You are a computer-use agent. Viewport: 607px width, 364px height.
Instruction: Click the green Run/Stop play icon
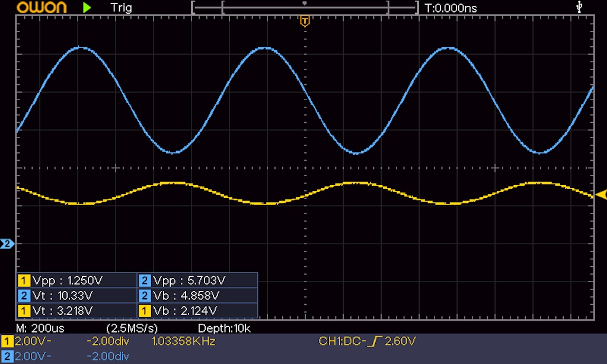(87, 8)
